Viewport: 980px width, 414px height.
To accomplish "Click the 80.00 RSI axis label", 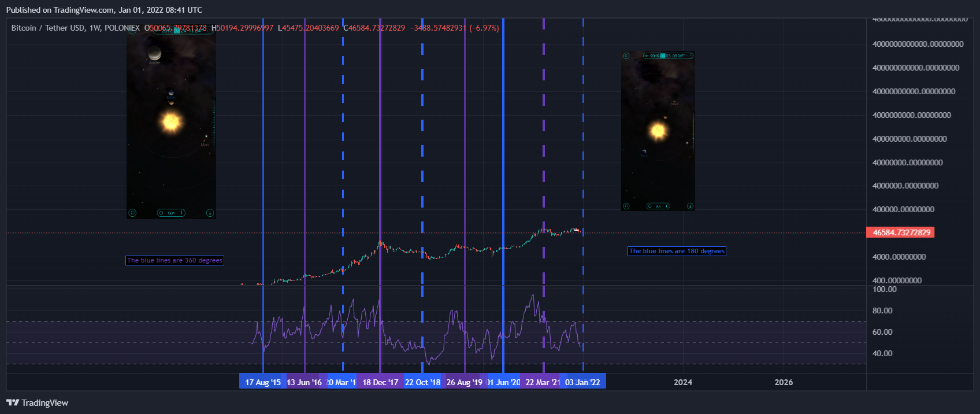I will [882, 310].
